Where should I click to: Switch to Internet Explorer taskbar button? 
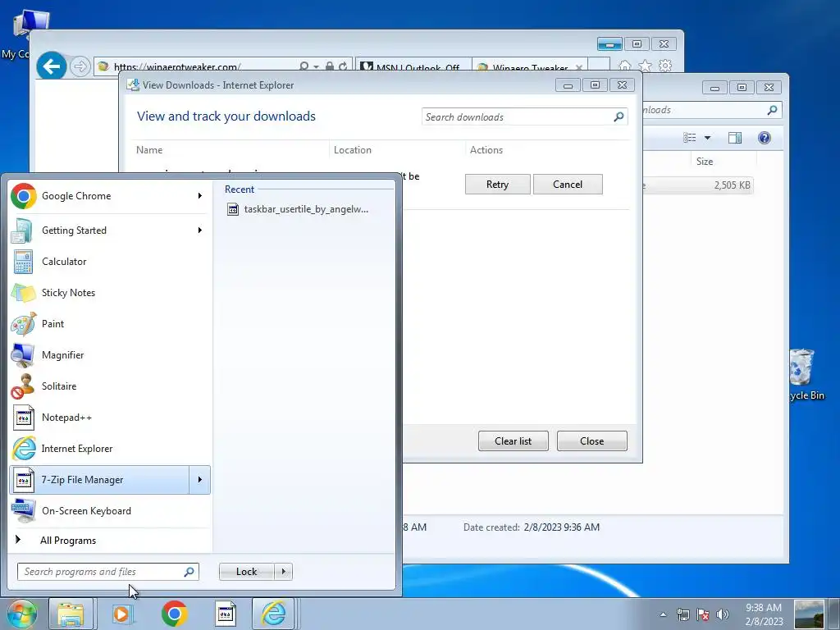pyautogui.click(x=273, y=614)
